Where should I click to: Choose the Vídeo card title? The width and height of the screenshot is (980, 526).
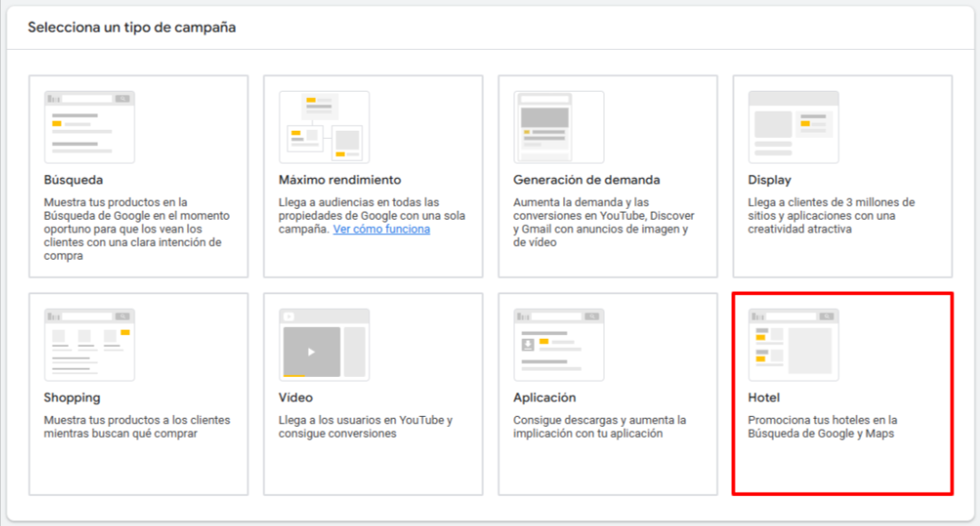[295, 398]
